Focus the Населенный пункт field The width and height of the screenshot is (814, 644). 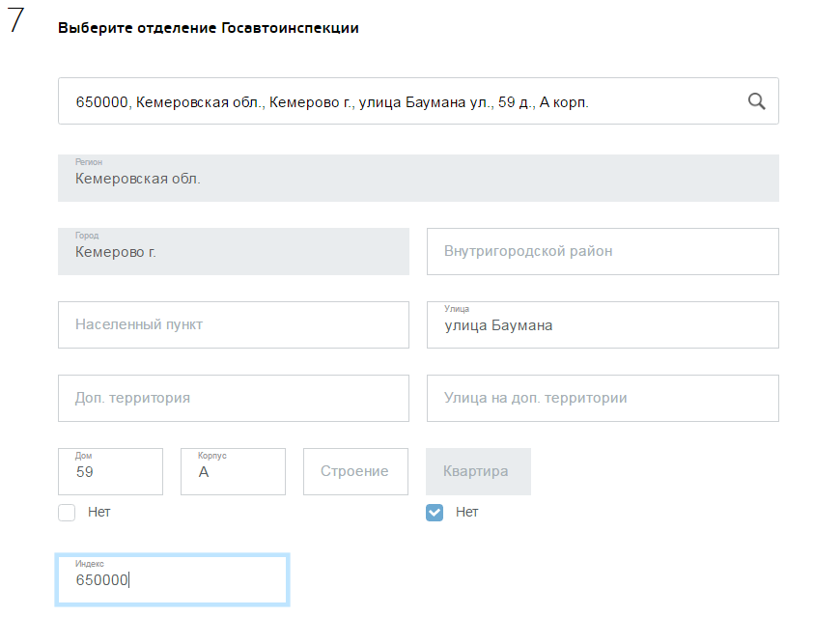pyautogui.click(x=233, y=324)
